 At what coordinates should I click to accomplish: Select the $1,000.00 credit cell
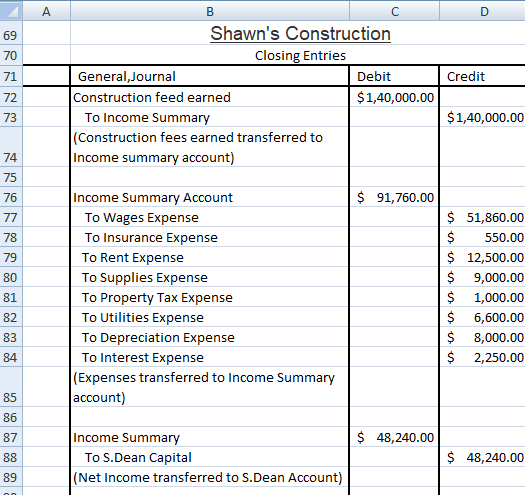pyautogui.click(x=482, y=297)
